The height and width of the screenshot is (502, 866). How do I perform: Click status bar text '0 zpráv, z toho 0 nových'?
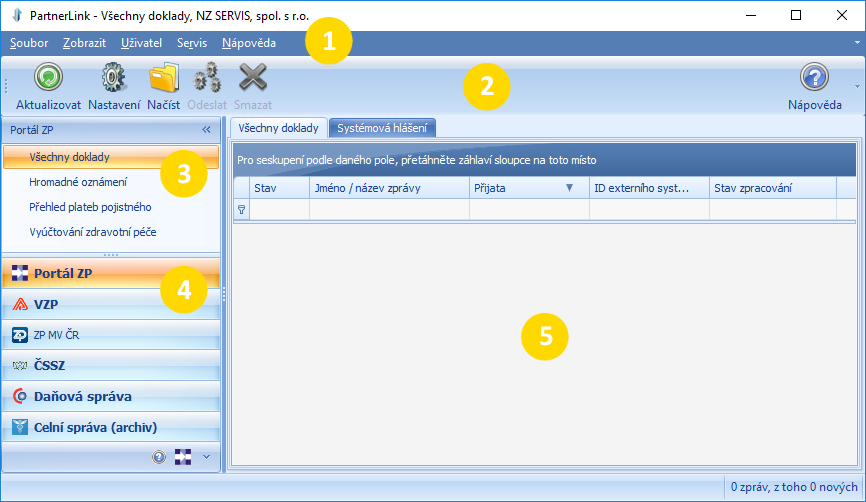click(794, 487)
